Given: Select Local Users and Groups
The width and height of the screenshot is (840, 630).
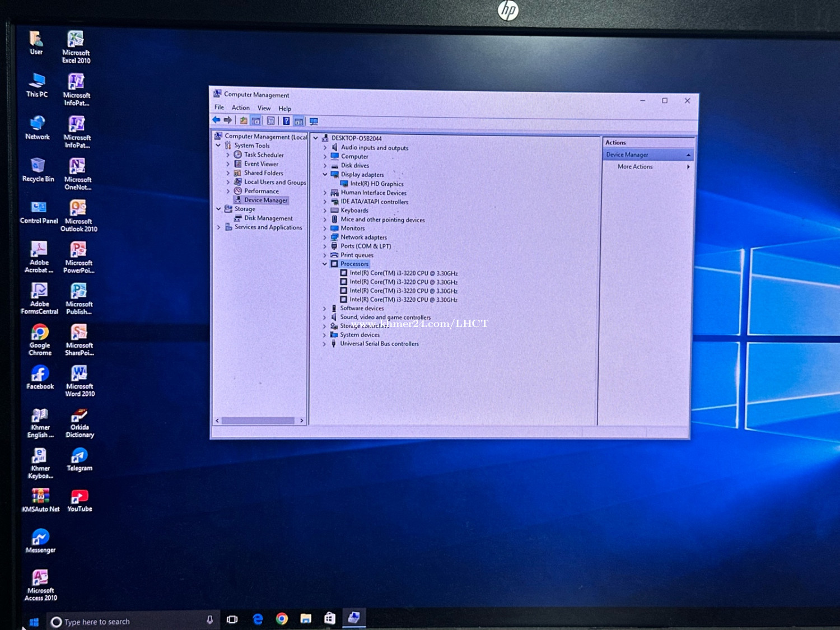Looking at the screenshot, I should pos(275,182).
